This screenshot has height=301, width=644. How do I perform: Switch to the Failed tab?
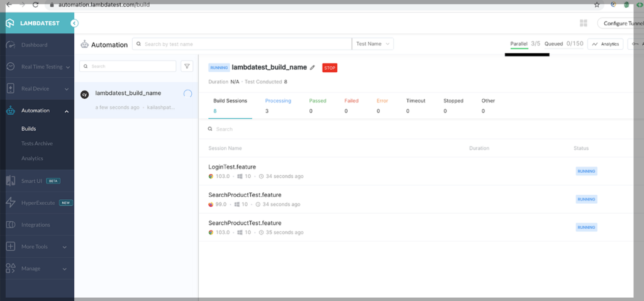351,101
